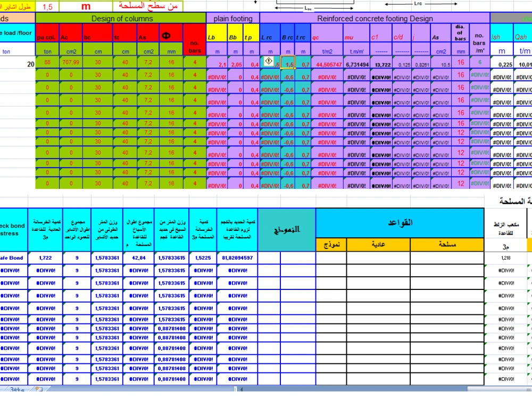Select the no. bars /m' value 6

point(479,62)
